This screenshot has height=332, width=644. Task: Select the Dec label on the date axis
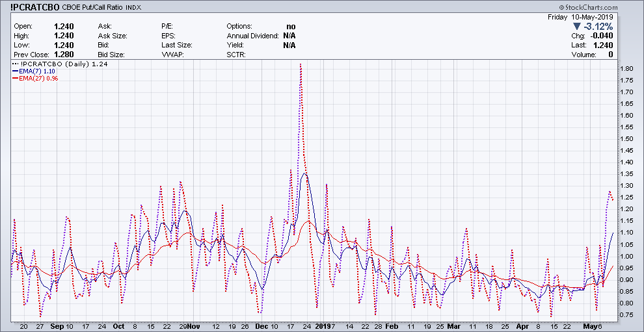(x=261, y=326)
